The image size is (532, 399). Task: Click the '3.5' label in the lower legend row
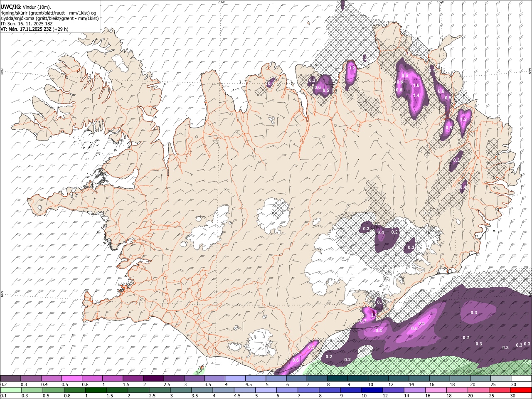195,396
